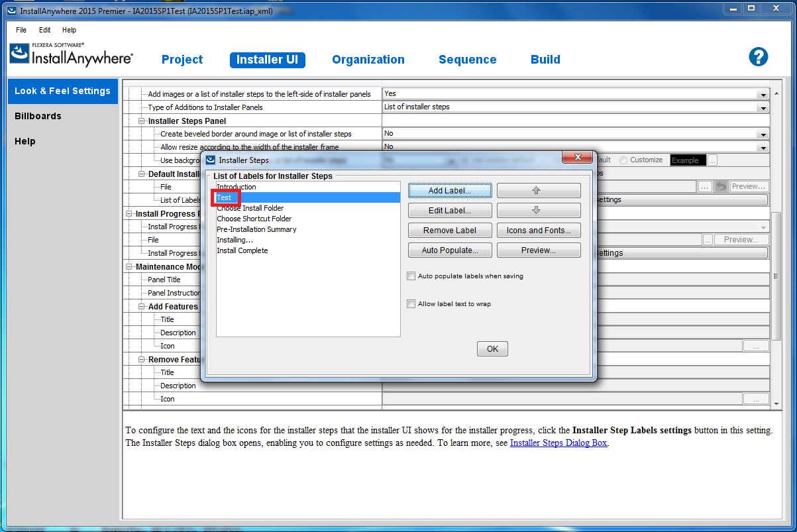
Task: Open the Allow resize according to width dropdown
Action: point(763,147)
